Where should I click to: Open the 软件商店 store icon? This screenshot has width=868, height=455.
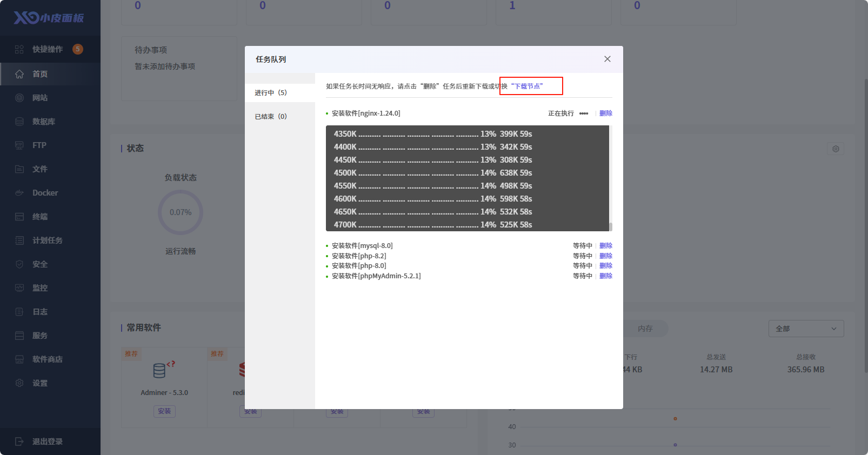(19, 359)
